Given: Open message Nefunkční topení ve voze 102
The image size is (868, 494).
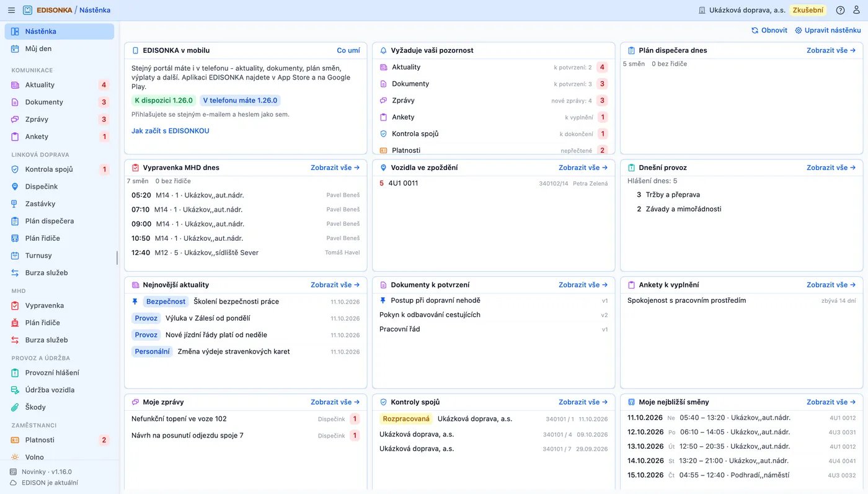Looking at the screenshot, I should [x=246, y=419].
